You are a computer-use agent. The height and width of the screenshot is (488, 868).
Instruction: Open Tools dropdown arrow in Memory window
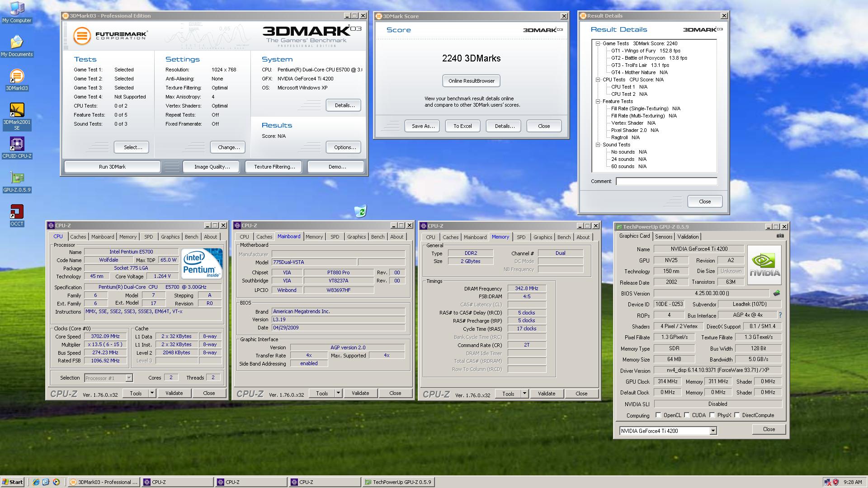[x=524, y=394]
